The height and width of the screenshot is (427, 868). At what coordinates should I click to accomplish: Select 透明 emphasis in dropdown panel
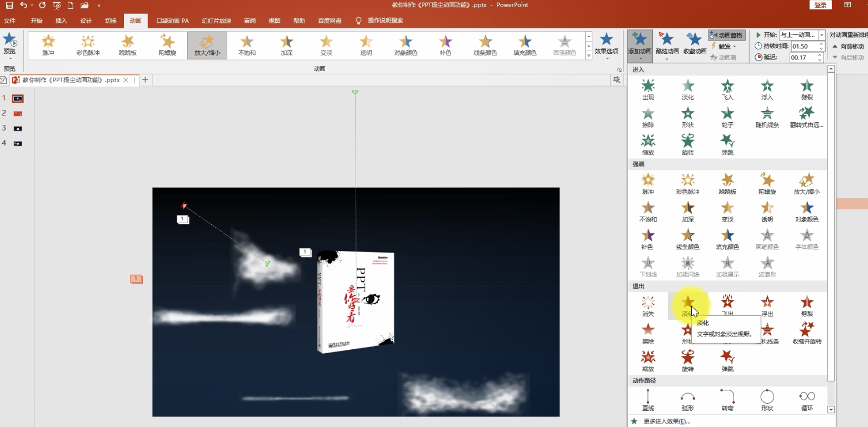point(767,212)
